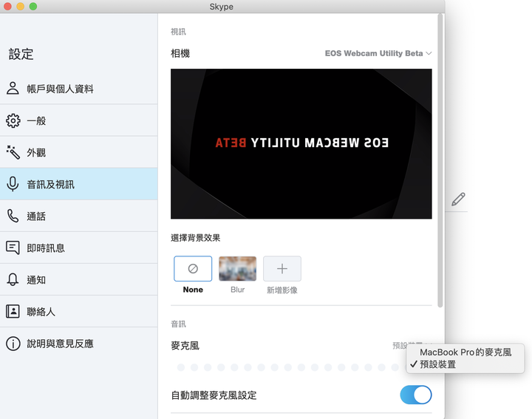532x419 pixels.
Task: Select the Blur background effect
Action: [x=237, y=269]
